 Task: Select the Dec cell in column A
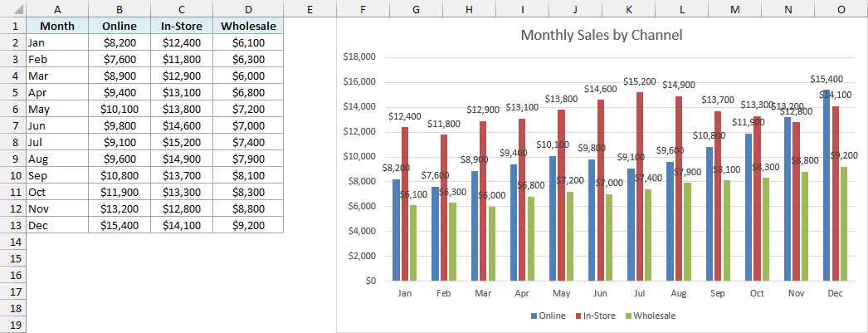57,226
